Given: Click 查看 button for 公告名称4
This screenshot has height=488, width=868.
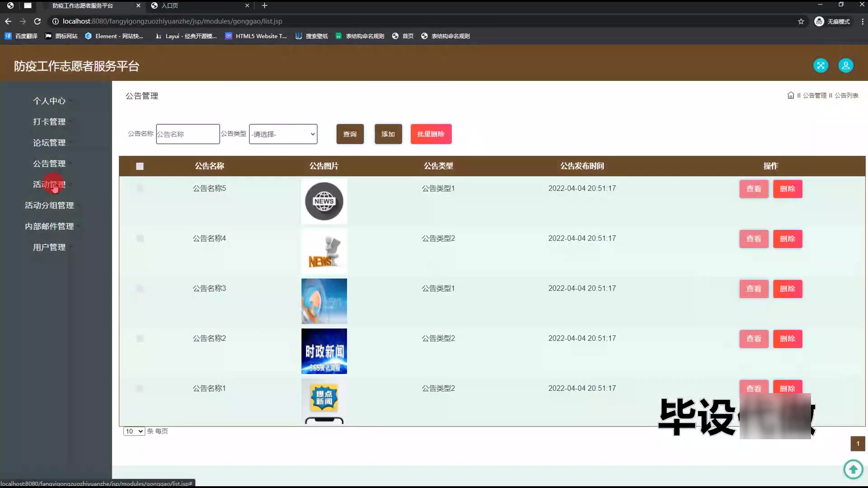Looking at the screenshot, I should (753, 239).
